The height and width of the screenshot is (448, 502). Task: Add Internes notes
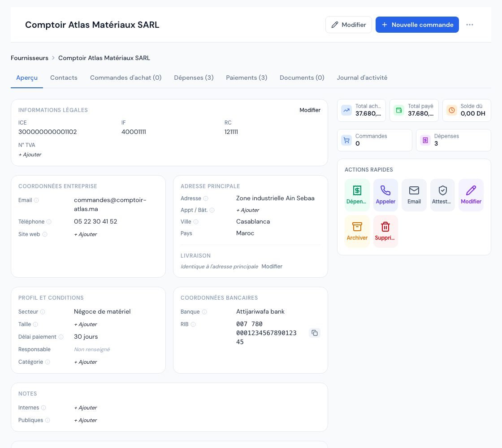(x=86, y=408)
